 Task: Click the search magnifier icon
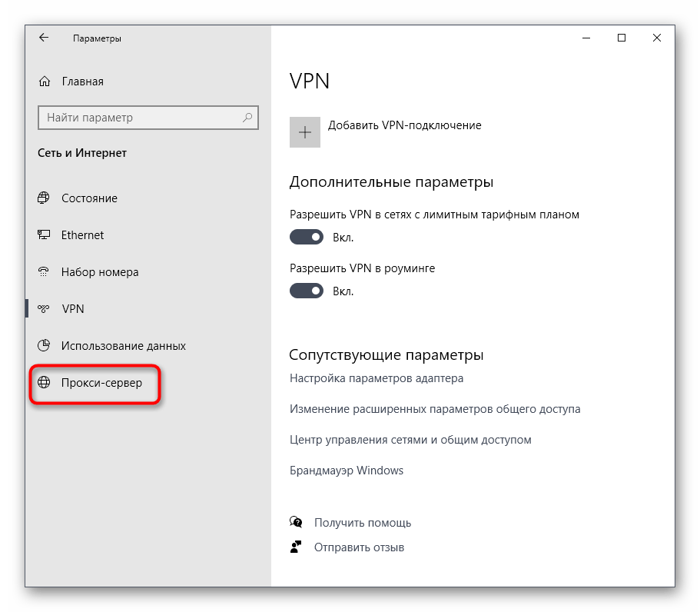247,118
